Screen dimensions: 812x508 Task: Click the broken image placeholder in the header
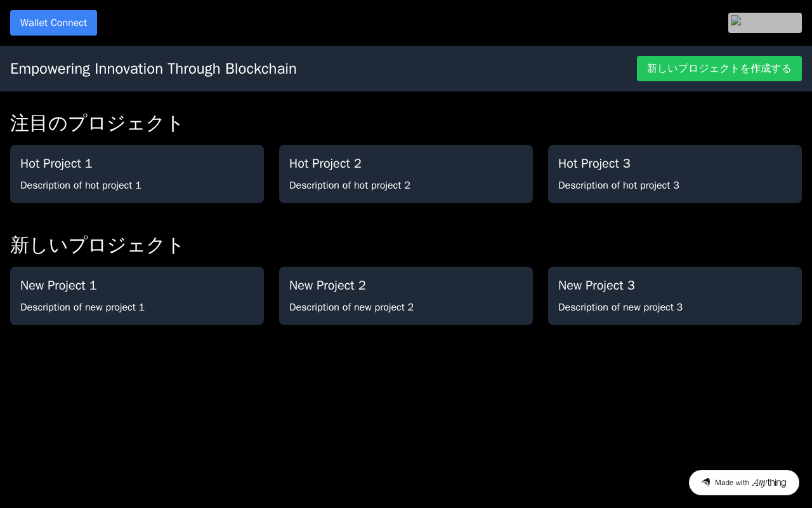tap(764, 23)
